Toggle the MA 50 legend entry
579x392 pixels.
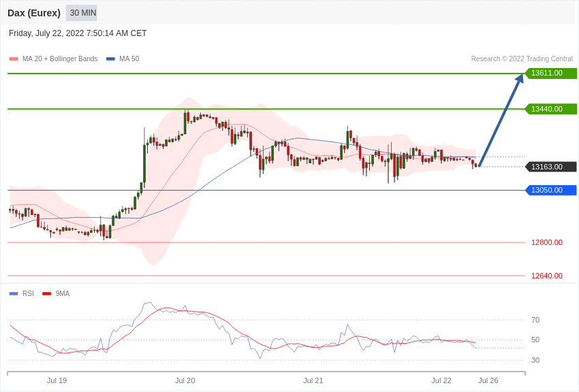click(x=123, y=59)
